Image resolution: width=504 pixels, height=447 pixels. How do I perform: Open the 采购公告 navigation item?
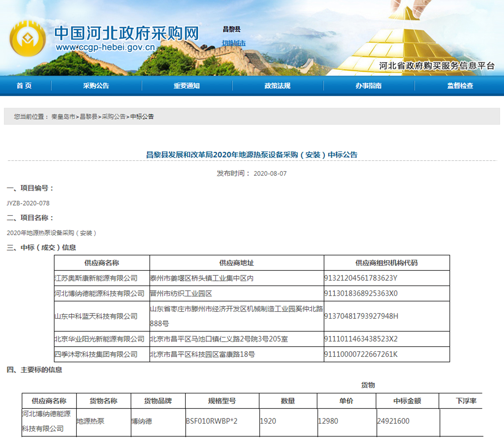96,86
